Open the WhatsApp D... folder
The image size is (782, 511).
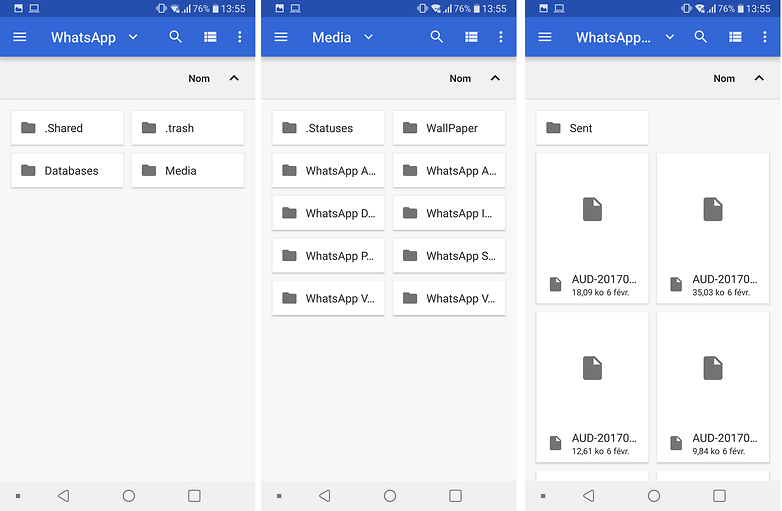[x=328, y=213]
